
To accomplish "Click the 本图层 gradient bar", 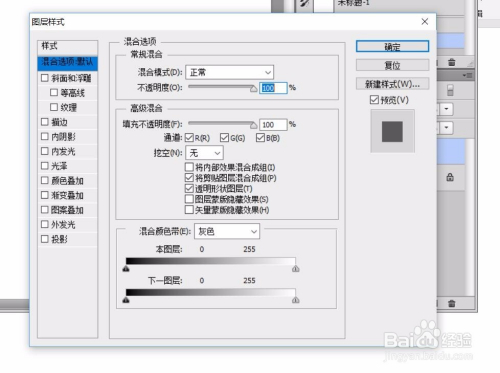I will [211, 261].
